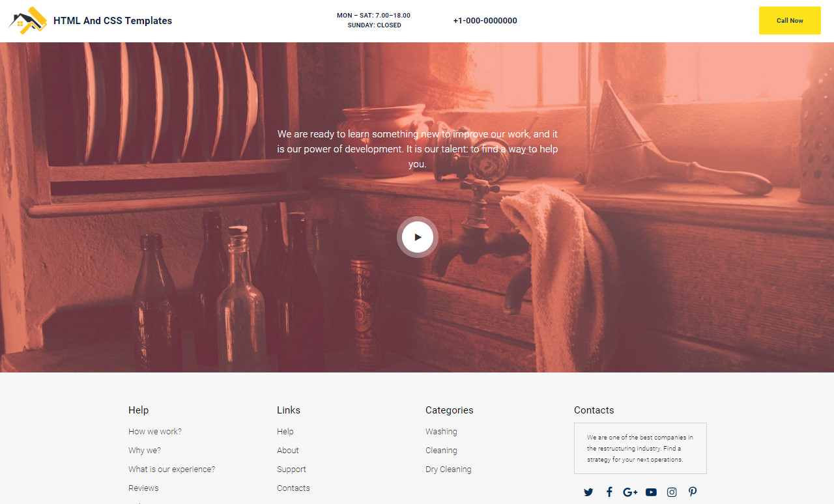Image resolution: width=834 pixels, height=504 pixels.
Task: Open the Facebook social icon
Action: click(609, 492)
